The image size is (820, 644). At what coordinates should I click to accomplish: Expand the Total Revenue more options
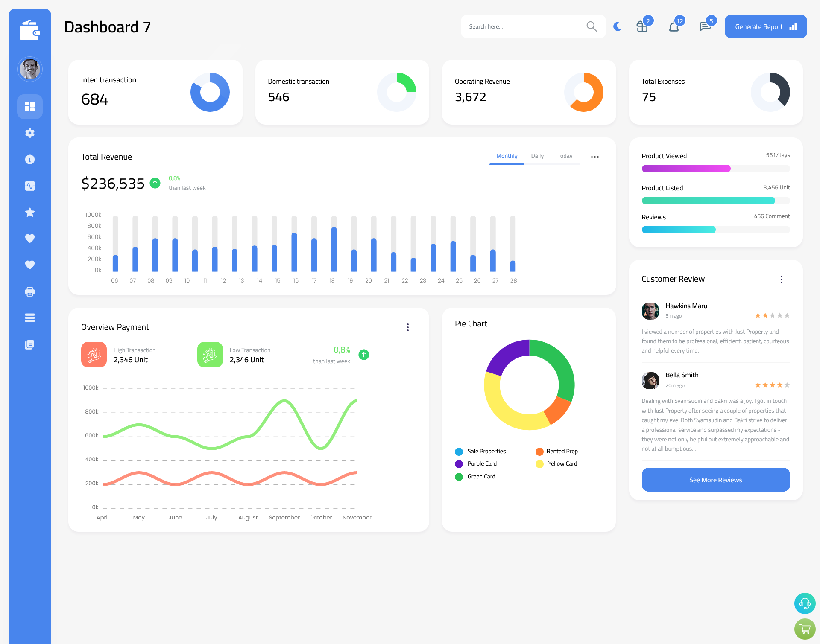[595, 156]
